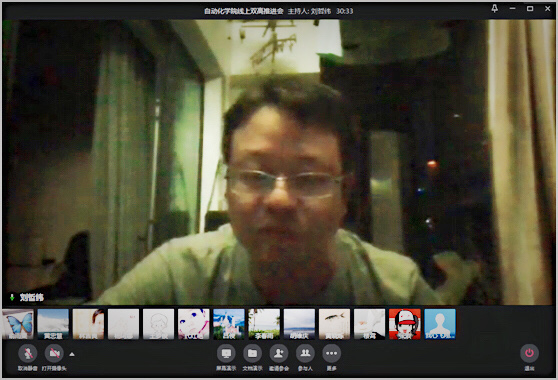Screen dimensions: 558x380
Task: Open document sharing (文档演示)
Action: click(252, 353)
